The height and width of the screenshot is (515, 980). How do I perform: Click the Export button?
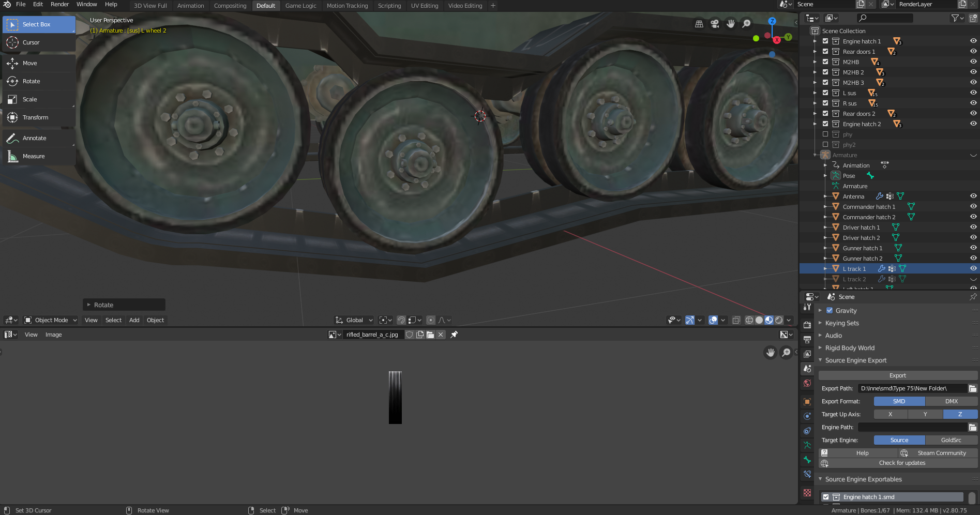pyautogui.click(x=897, y=375)
